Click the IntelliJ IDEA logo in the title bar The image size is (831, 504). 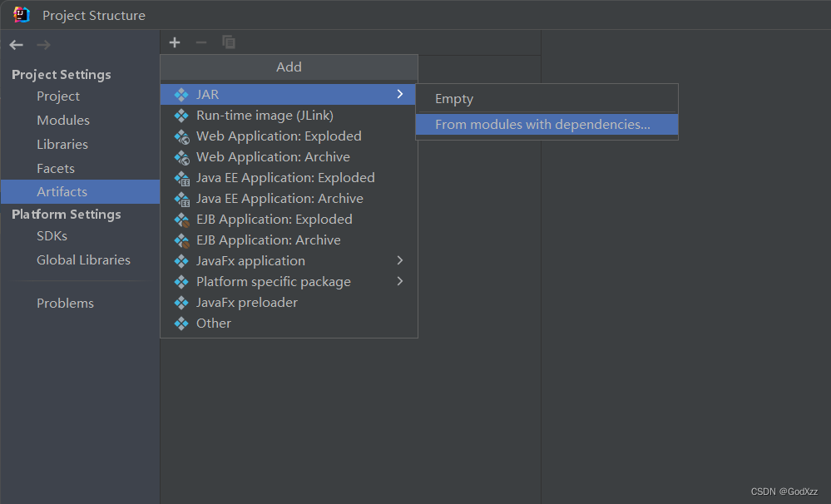click(x=21, y=14)
